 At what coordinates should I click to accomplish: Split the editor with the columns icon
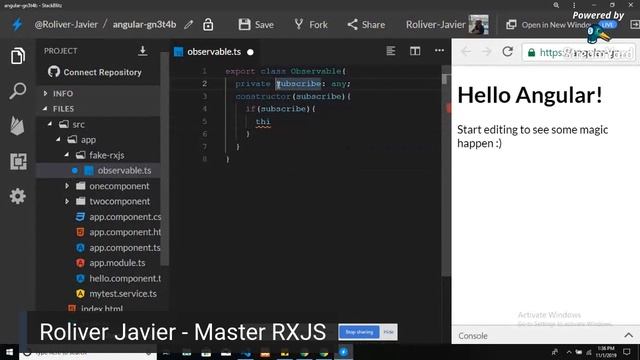pyautogui.click(x=415, y=51)
